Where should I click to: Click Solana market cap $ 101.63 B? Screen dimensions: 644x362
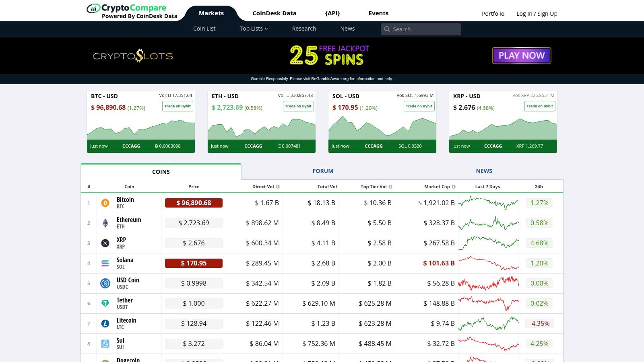pyautogui.click(x=439, y=263)
